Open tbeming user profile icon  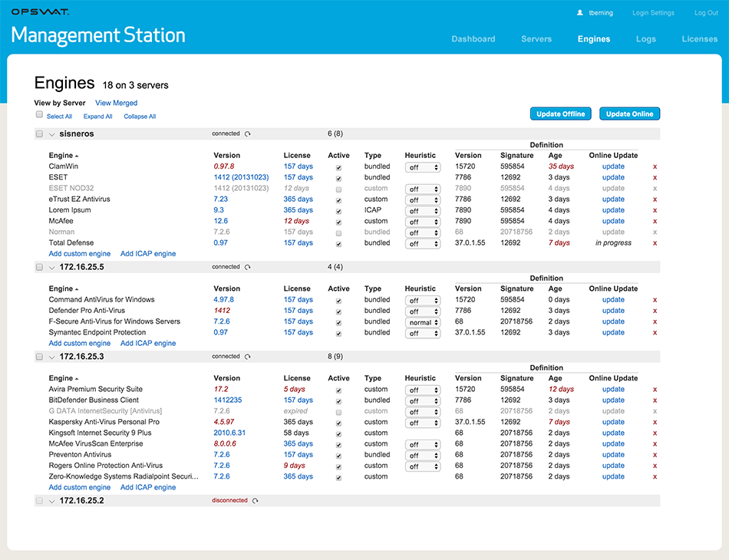click(580, 13)
